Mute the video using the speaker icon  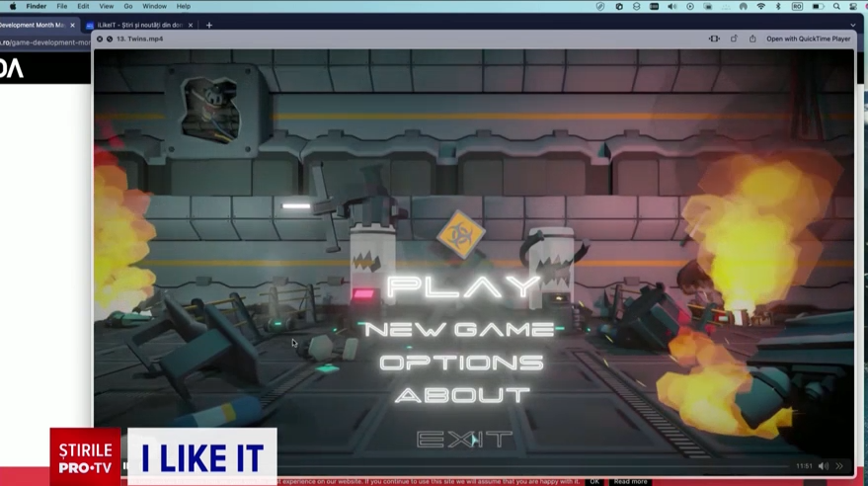(823, 466)
